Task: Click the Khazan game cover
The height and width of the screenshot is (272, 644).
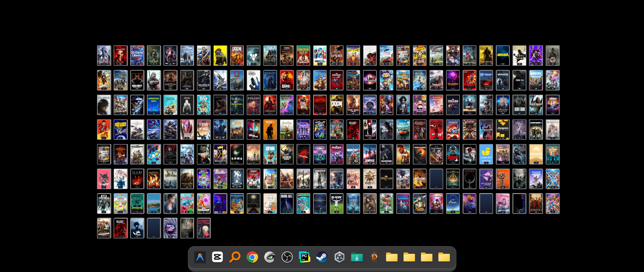Action: (x=254, y=105)
